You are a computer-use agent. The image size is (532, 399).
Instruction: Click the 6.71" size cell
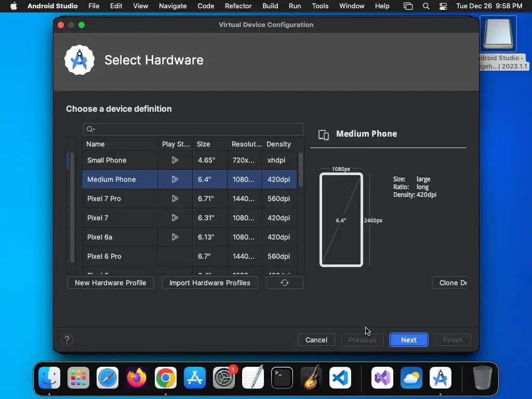coord(210,198)
